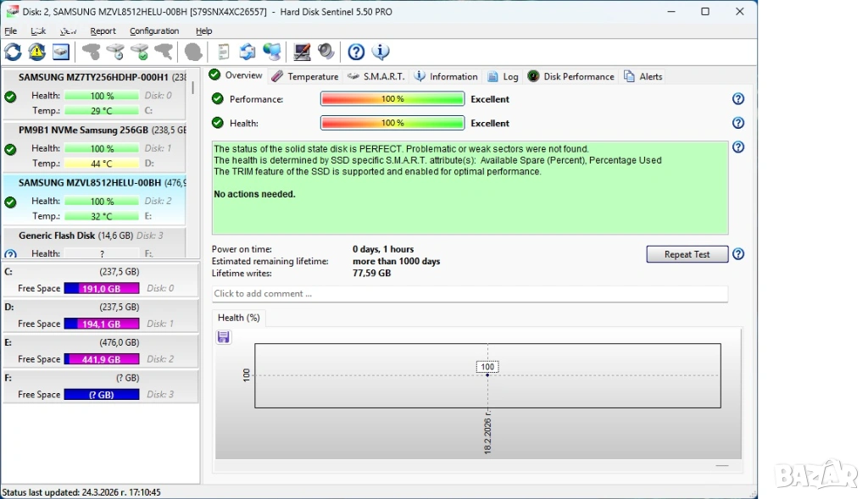Screen dimensions: 868x499
Task: Click the report document toolbar icon
Action: (224, 53)
